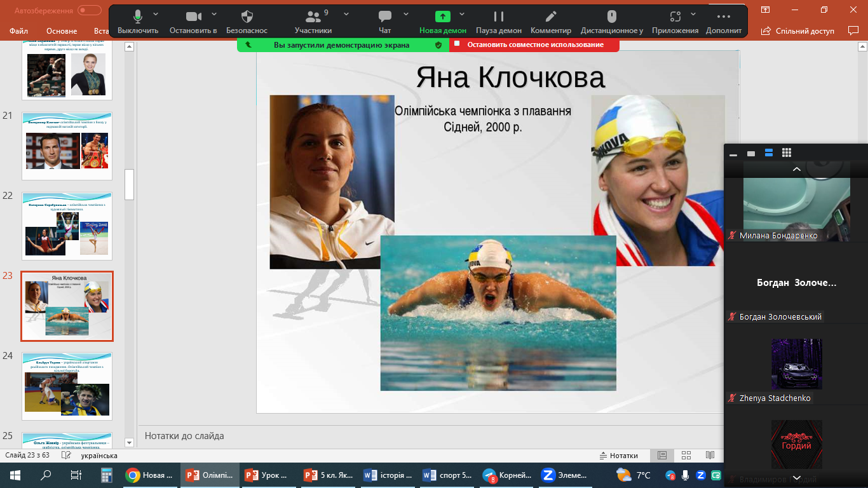
Task: Toggle PowerPoint Автозбереження switch
Action: 90,10
